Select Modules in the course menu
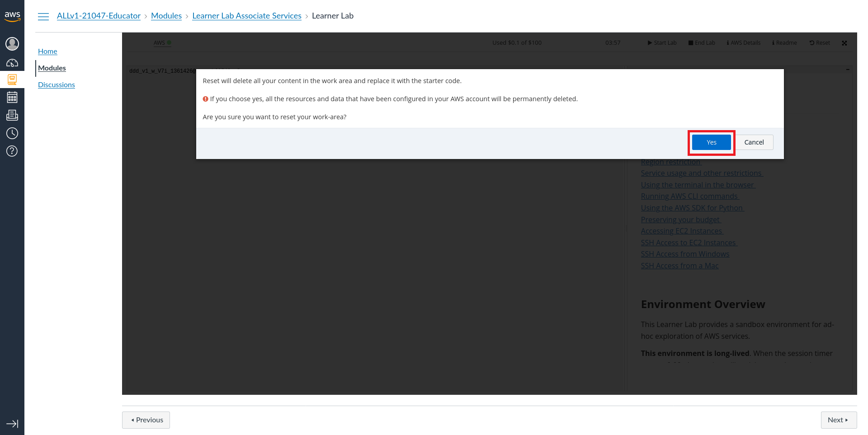Viewport: 868px width, 435px height. pos(52,68)
